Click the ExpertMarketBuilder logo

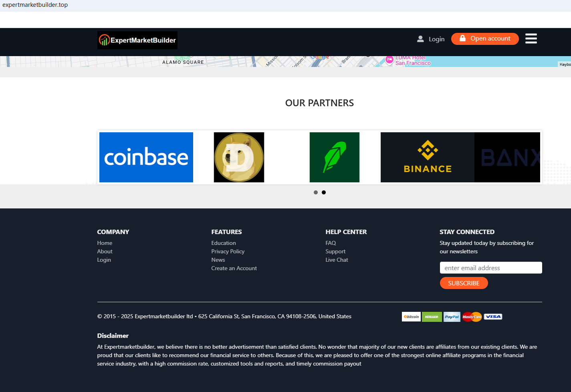point(137,40)
